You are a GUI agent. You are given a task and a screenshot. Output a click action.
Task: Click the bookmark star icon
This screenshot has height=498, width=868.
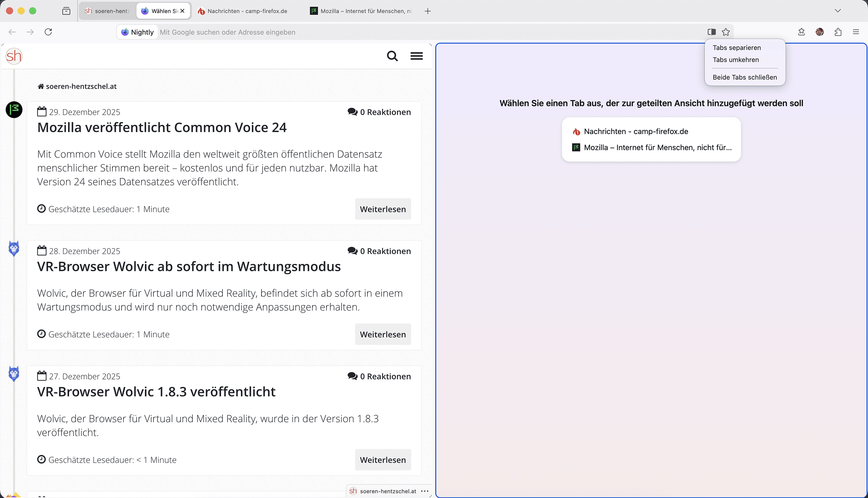click(726, 32)
